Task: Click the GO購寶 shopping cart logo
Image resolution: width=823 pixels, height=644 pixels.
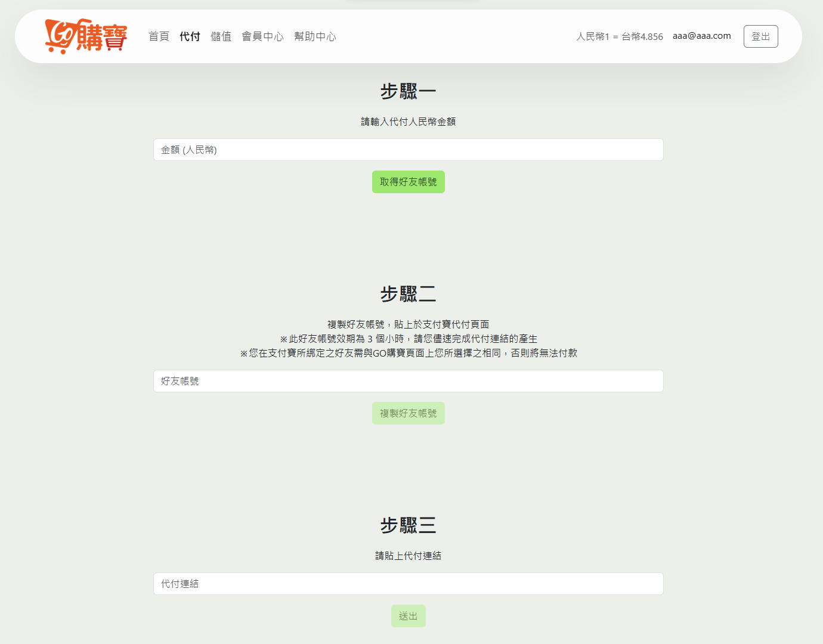Action: click(86, 36)
